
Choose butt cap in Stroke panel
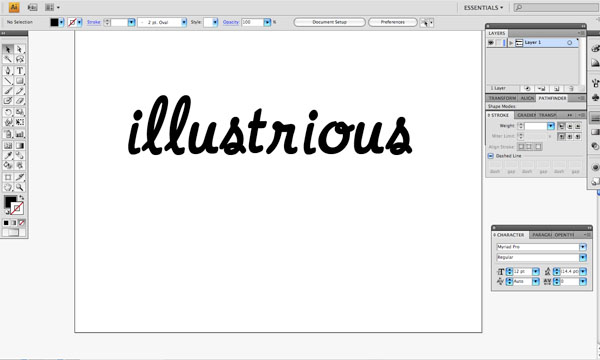[561, 126]
